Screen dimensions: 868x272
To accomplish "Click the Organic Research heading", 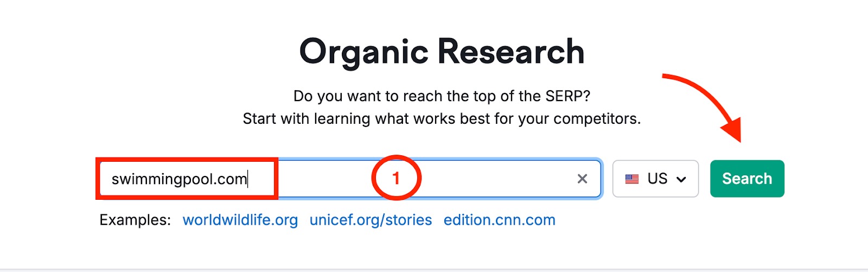I will (x=442, y=52).
